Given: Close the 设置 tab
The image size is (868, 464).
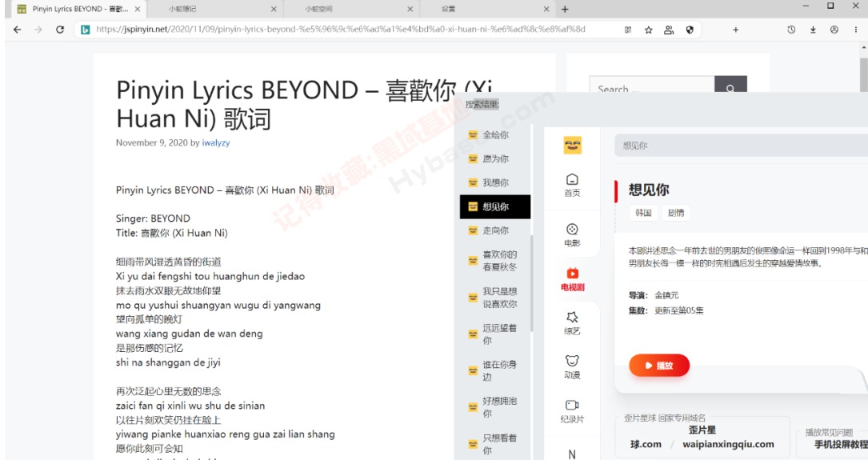Looking at the screenshot, I should 546,10.
